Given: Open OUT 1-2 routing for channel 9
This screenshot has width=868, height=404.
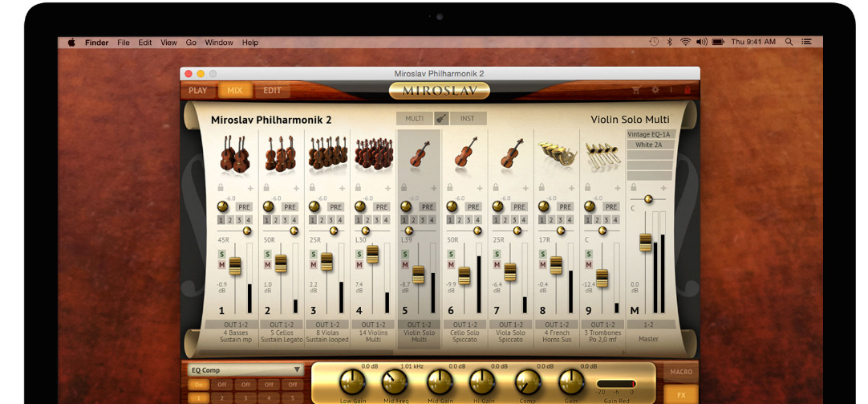Looking at the screenshot, I should 602,324.
